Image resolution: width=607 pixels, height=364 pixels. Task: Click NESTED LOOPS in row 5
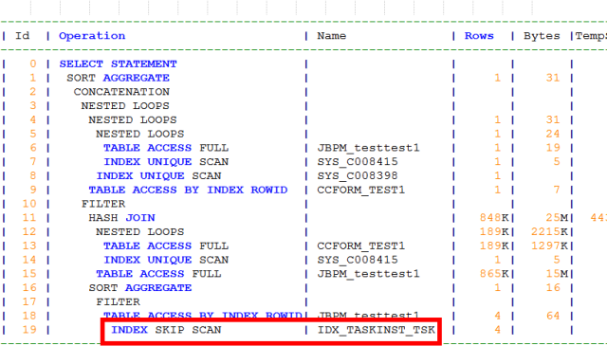pyautogui.click(x=139, y=134)
